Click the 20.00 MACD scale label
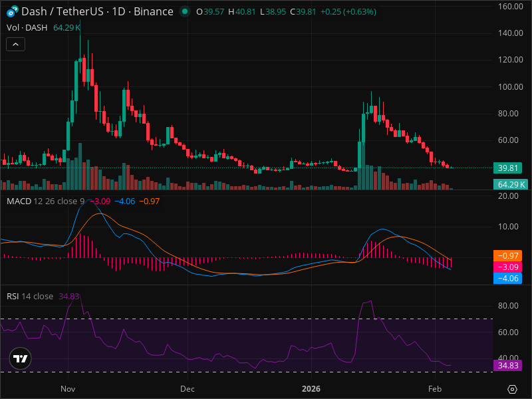 (x=508, y=196)
